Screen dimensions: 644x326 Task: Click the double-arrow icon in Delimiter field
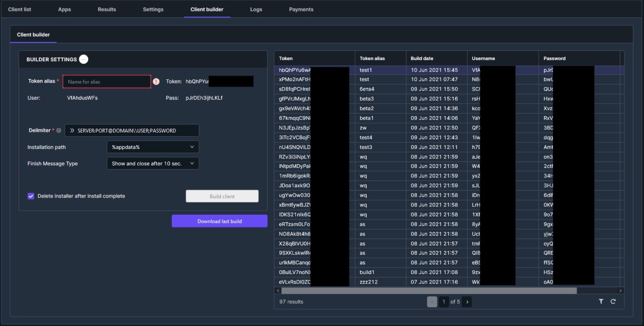pos(72,131)
